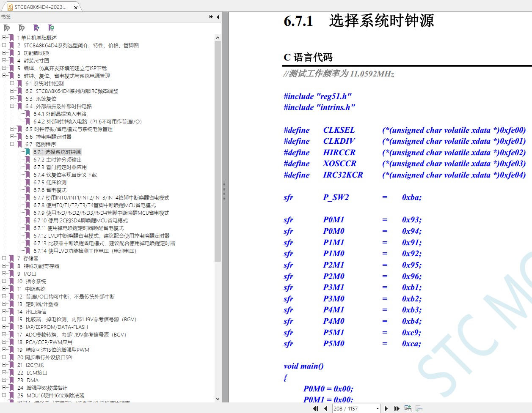Collapse section 6.7 范例程序

12,144
